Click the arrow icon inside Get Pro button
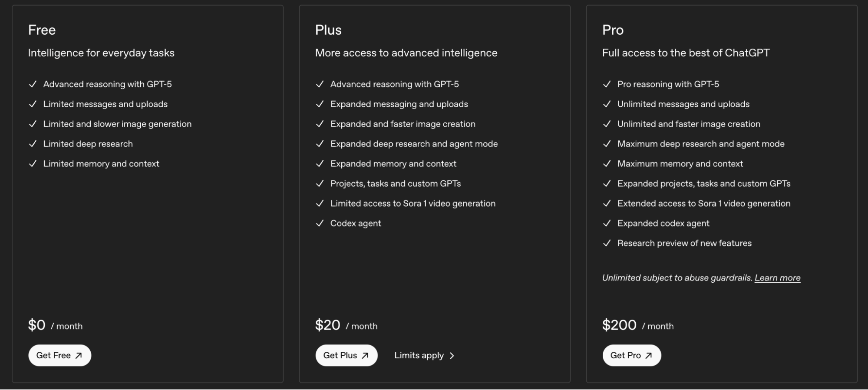868x390 pixels. 648,355
